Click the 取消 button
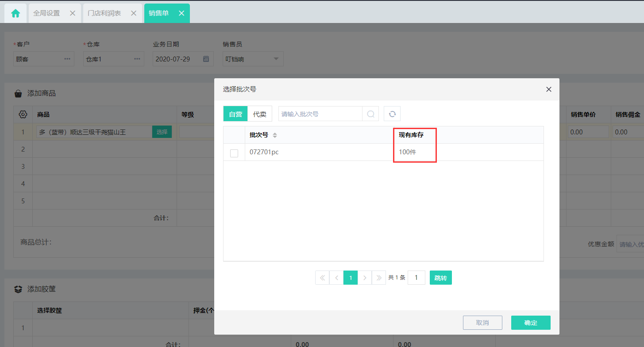Image resolution: width=644 pixels, height=347 pixels. click(x=482, y=323)
